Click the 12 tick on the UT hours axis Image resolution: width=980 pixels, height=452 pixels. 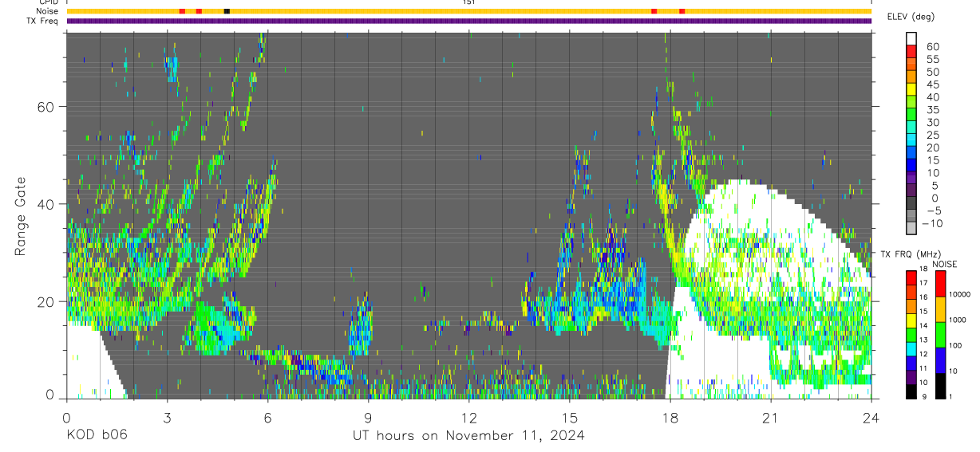coord(469,417)
